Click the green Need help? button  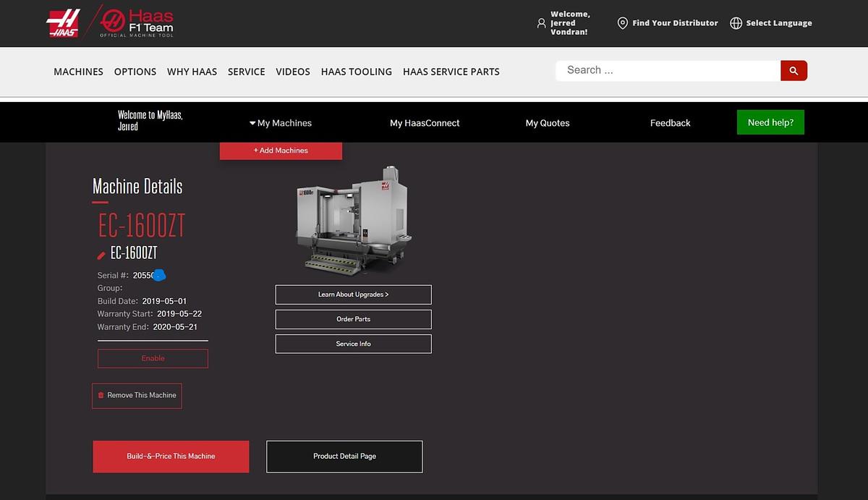(x=770, y=122)
